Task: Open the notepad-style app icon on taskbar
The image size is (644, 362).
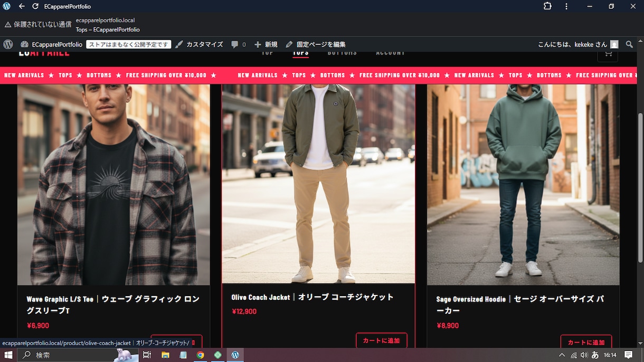Action: point(183,355)
